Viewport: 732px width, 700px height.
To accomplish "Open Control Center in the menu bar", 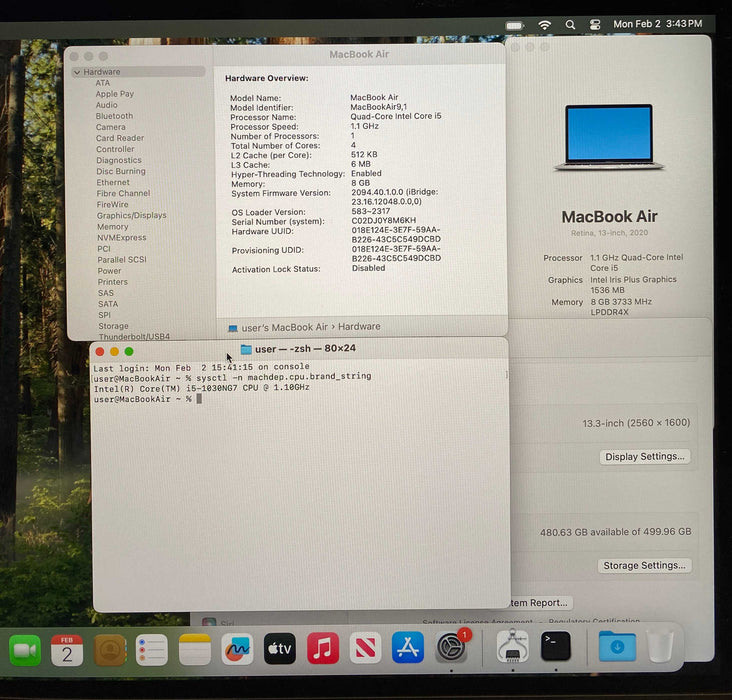I will click(x=595, y=25).
